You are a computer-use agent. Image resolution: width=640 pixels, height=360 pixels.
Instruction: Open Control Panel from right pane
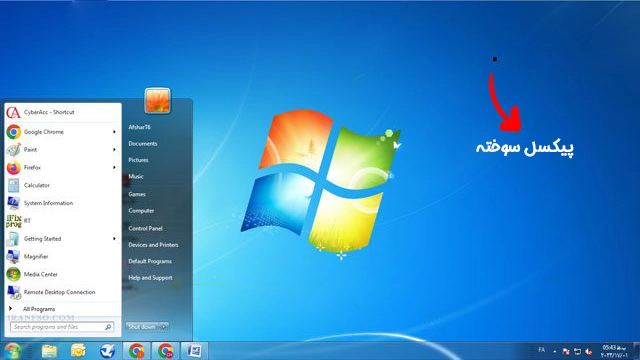145,228
